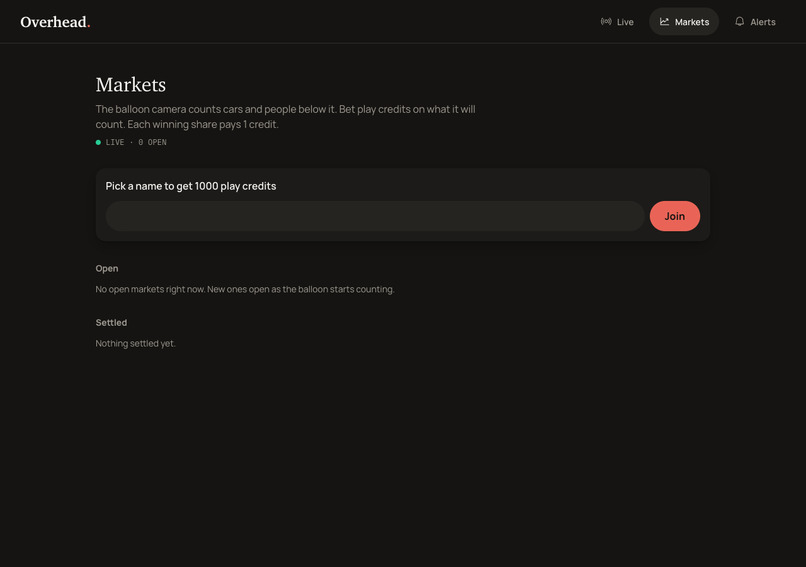This screenshot has height=567, width=806.
Task: Open the Alerts tab
Action: click(x=755, y=22)
